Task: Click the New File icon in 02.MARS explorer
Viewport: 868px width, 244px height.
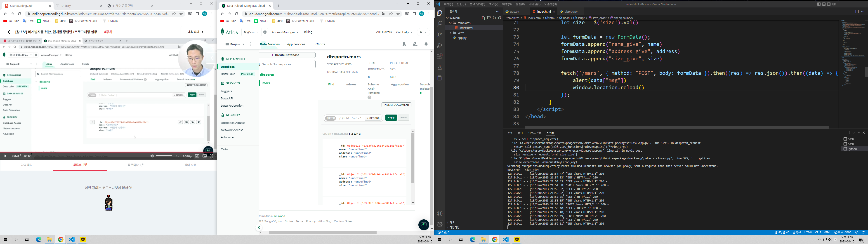Action: coord(483,18)
